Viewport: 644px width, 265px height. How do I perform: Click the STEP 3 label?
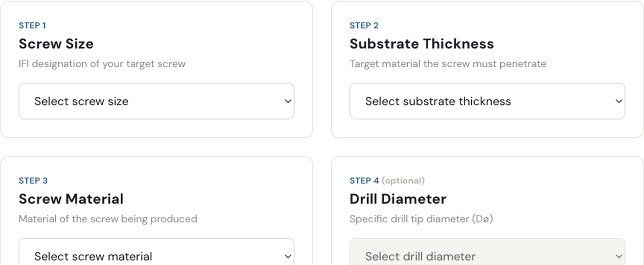tap(33, 180)
